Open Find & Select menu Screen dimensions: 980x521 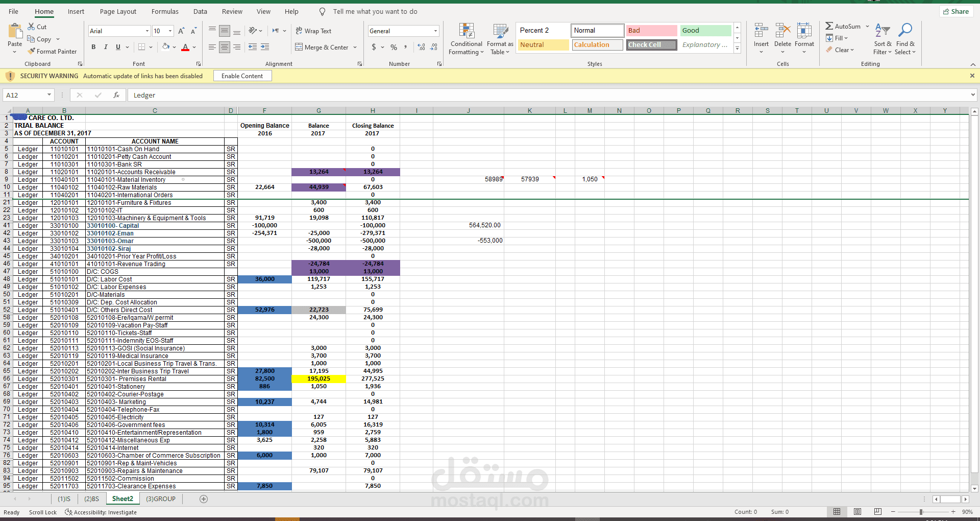pyautogui.click(x=905, y=39)
